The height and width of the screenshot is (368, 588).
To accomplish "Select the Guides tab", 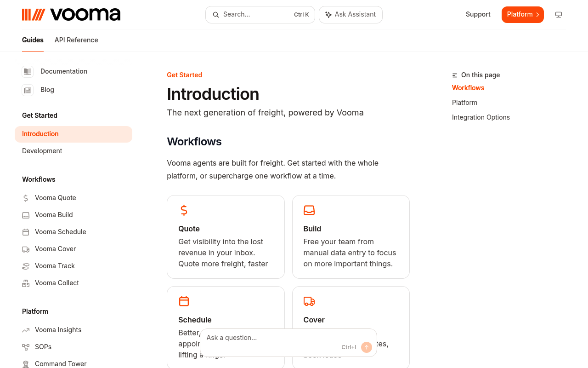I will click(33, 40).
